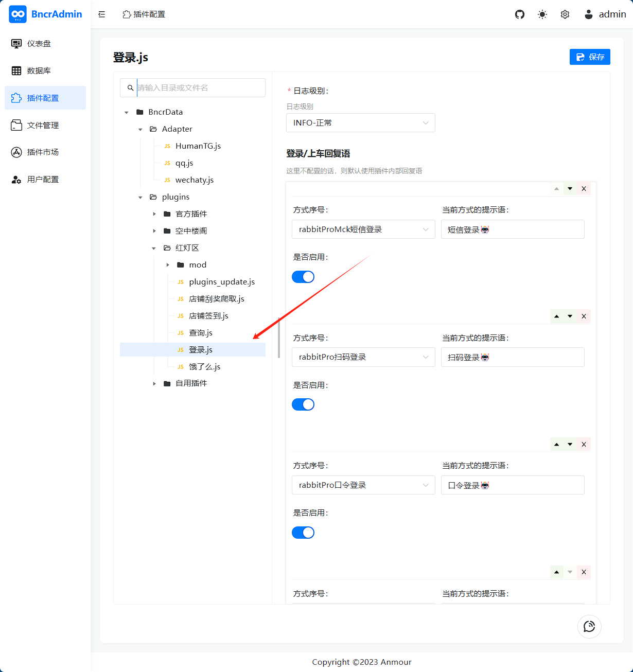Toggle light/dark theme sun icon
The image size is (633, 672).
coord(542,14)
